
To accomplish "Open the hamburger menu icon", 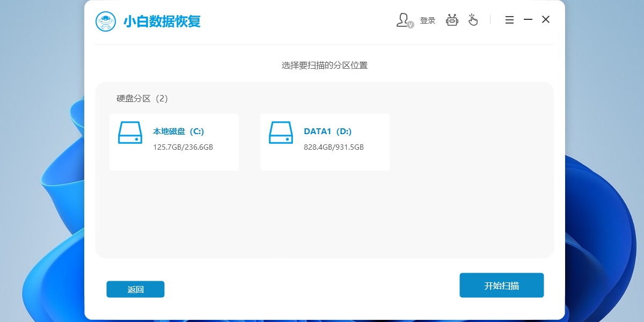I will coord(509,19).
